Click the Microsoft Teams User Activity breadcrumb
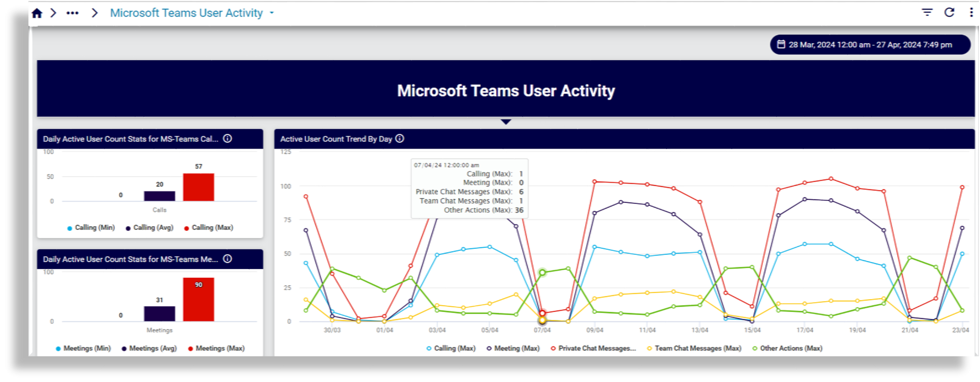 point(186,13)
